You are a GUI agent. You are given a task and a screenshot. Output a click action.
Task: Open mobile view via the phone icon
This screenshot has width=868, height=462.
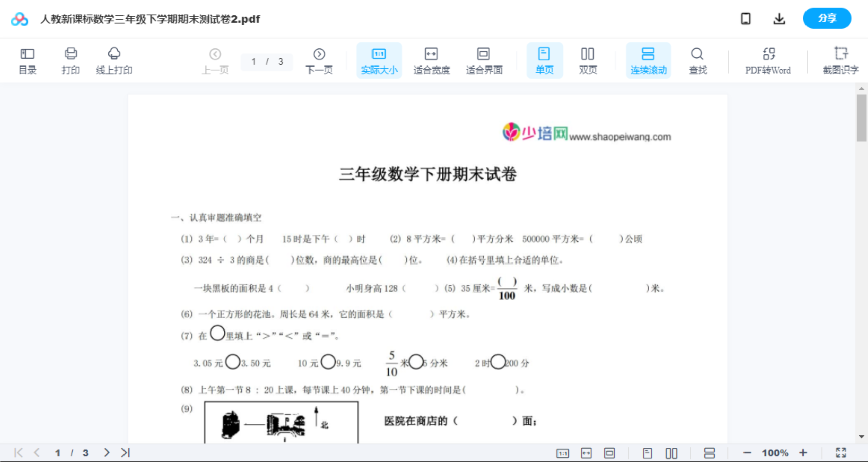click(x=746, y=18)
